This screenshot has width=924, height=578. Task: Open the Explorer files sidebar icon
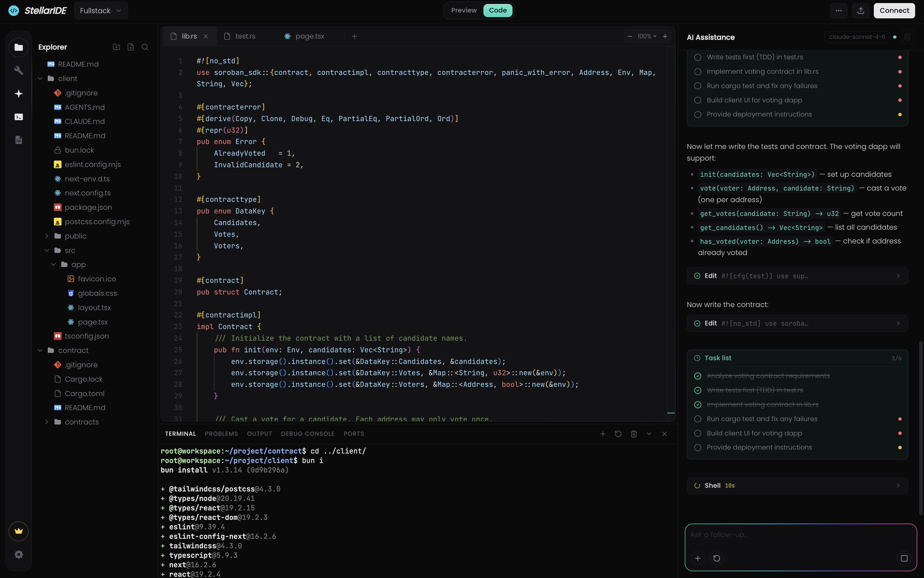[x=18, y=47]
